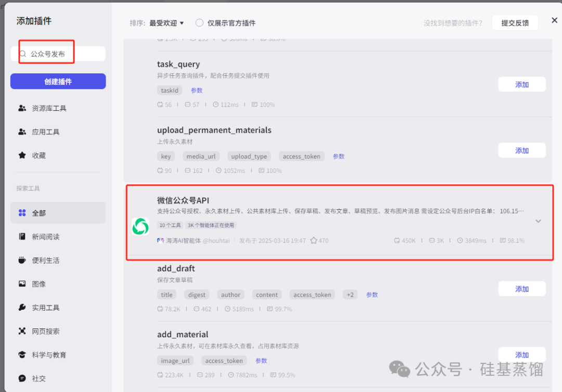Click the 微信公众号API green logo
The height and width of the screenshot is (392, 562).
140,226
